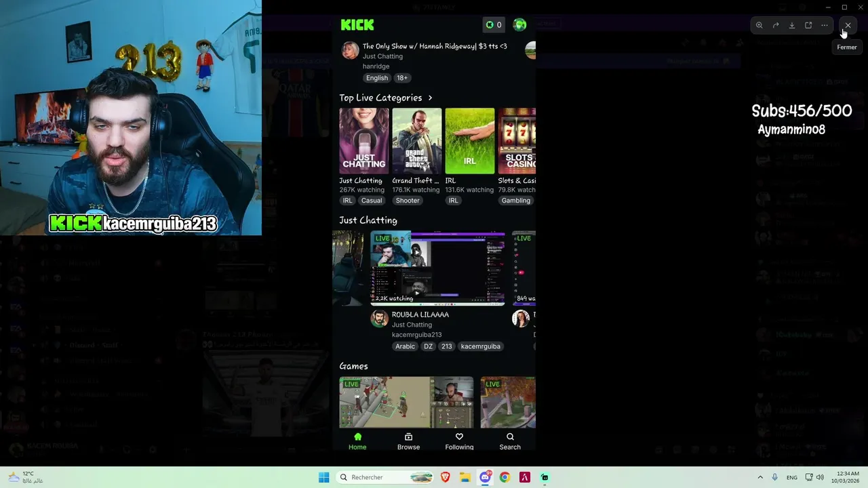This screenshot has width=868, height=488.
Task: Open Brave browser from the taskbar
Action: point(446,477)
